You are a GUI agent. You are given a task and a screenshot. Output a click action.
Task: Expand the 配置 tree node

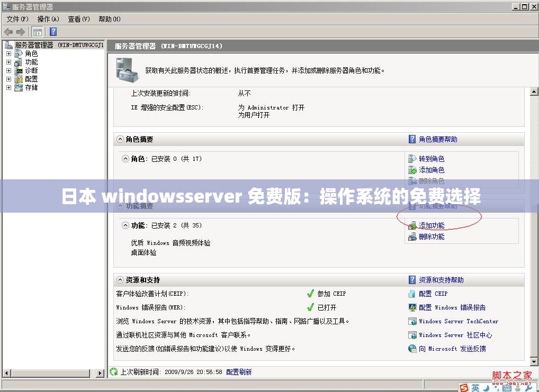8,79
